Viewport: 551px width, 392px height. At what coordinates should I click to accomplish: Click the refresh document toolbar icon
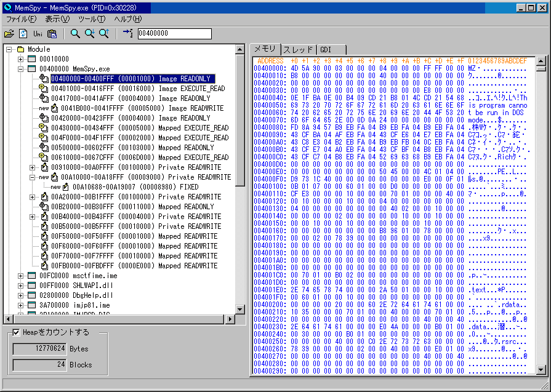click(x=23, y=34)
